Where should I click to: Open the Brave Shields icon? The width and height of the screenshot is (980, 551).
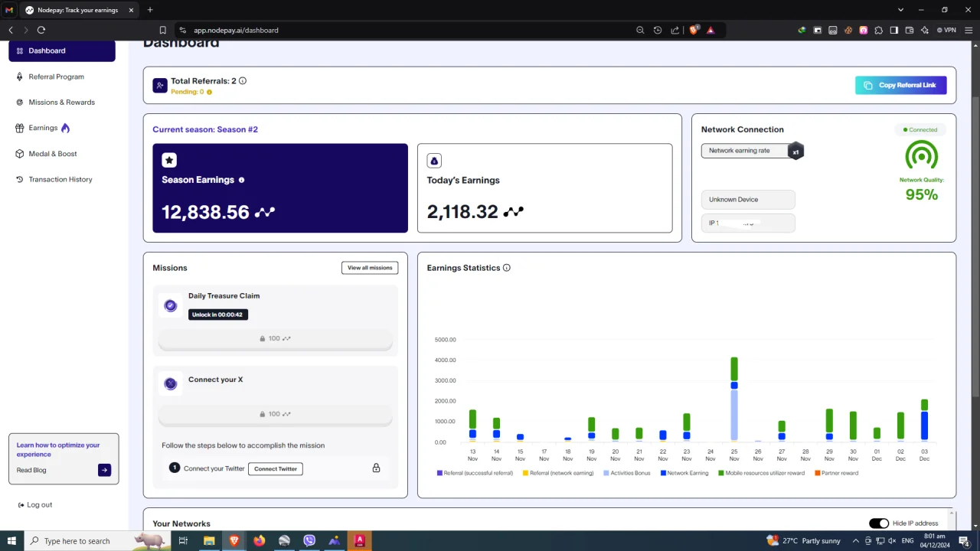click(x=694, y=30)
